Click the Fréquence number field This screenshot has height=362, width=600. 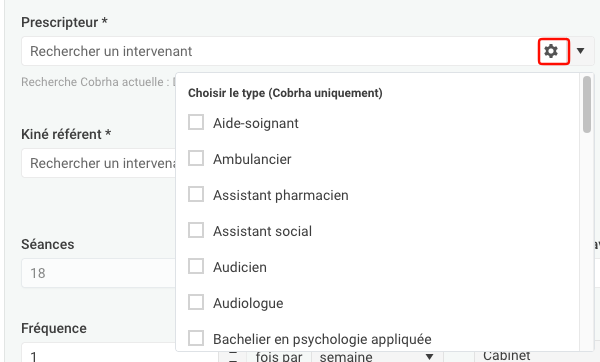(120, 354)
